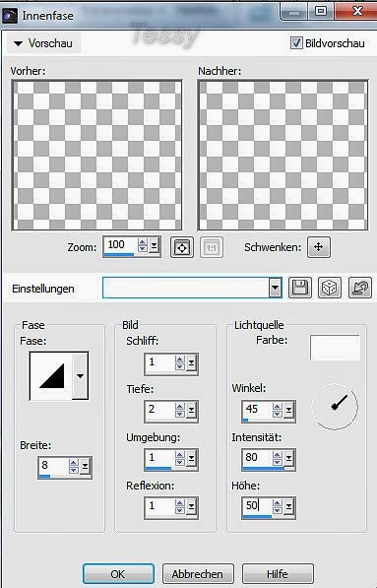Viewport: 377px width, 588px height.
Task: Click the save preset floppy disk icon
Action: tap(300, 288)
